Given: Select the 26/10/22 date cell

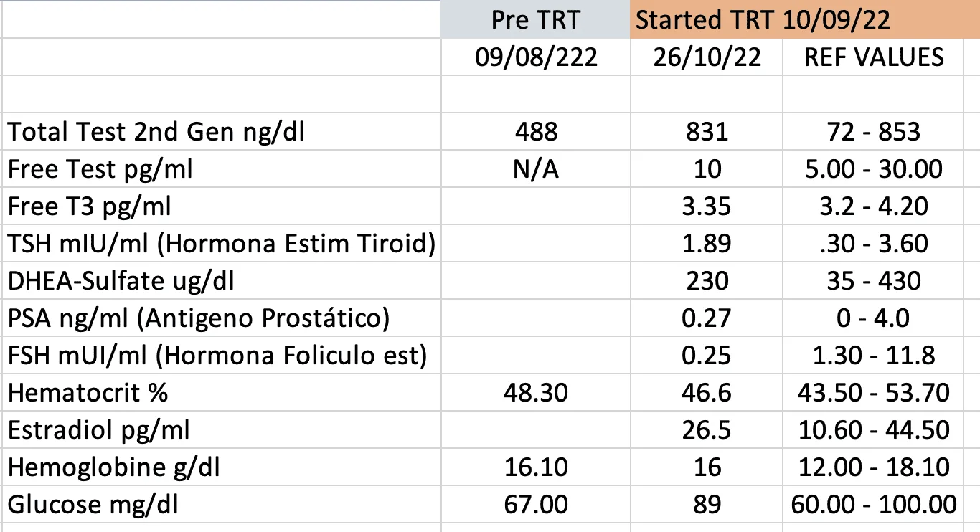Looking at the screenshot, I should click(707, 57).
